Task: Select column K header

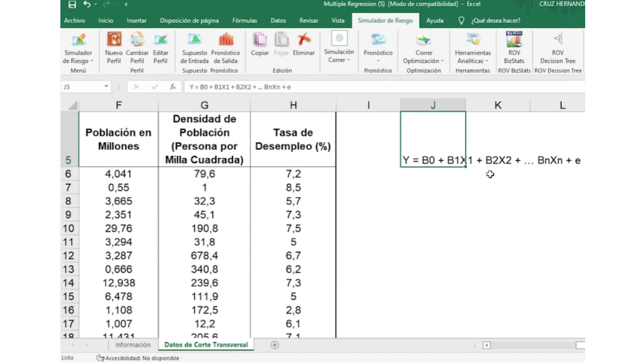Action: (498, 105)
